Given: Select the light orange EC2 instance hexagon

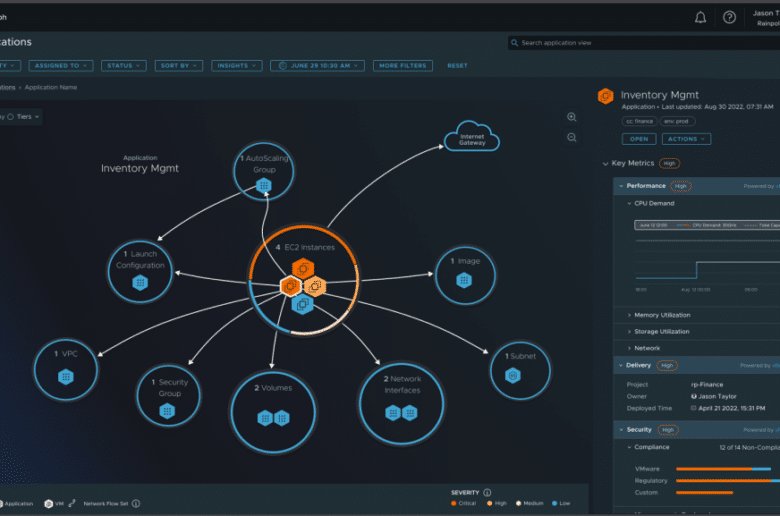Looking at the screenshot, I should tap(315, 286).
